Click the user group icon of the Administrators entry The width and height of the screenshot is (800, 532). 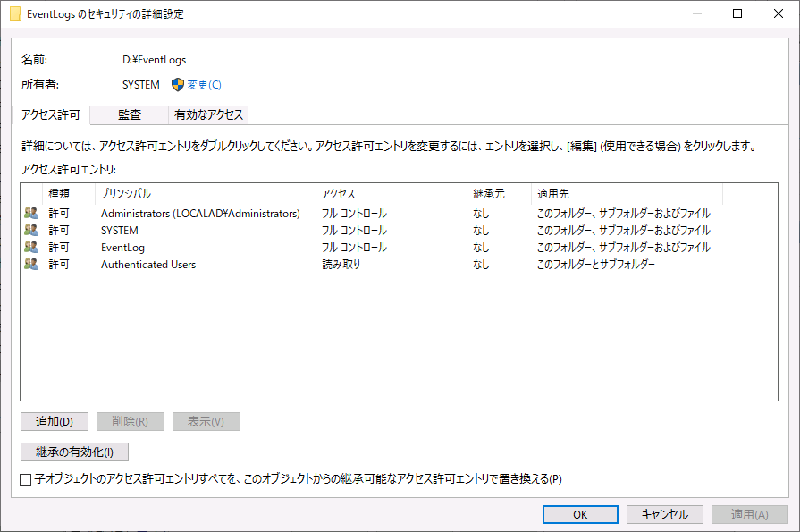coord(31,213)
